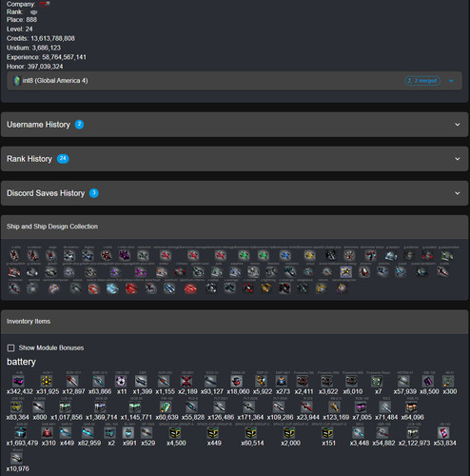Select the pink ammo box icon x7,005

(361, 407)
